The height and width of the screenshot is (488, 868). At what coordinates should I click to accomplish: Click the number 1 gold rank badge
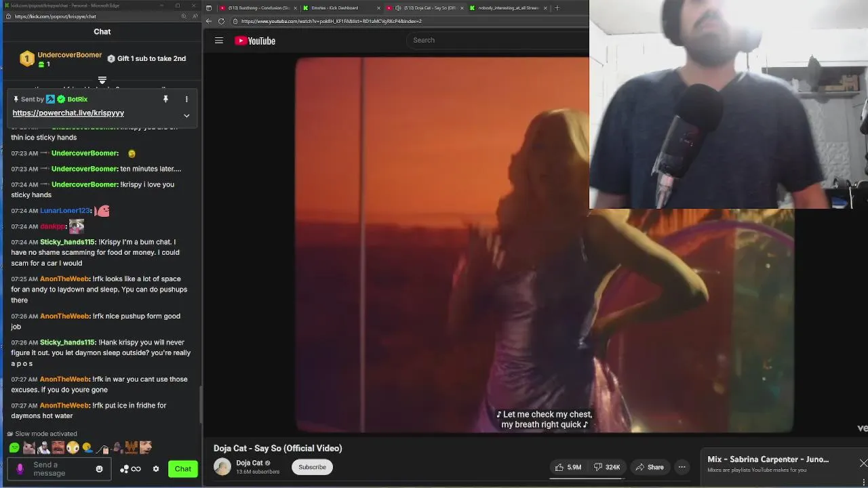(x=27, y=59)
